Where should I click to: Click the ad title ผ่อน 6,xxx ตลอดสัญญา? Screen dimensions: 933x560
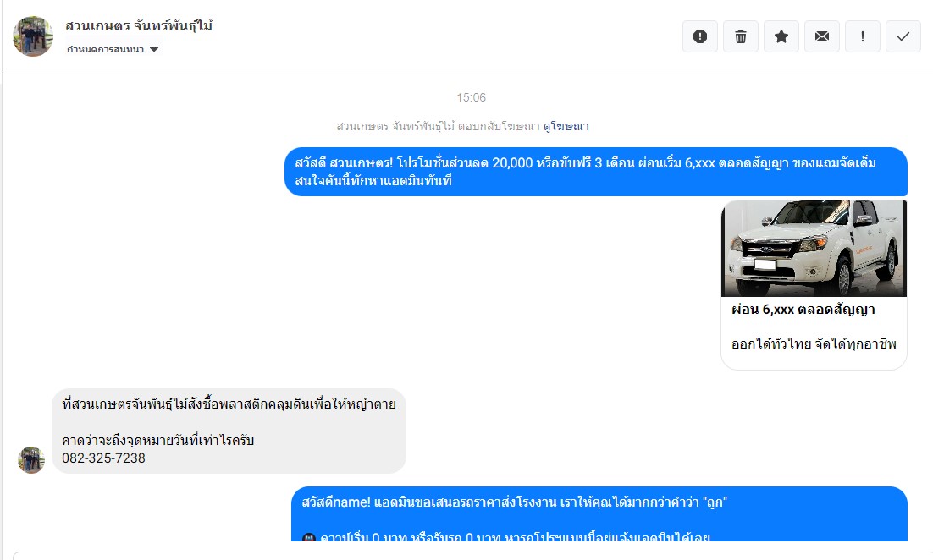click(803, 310)
